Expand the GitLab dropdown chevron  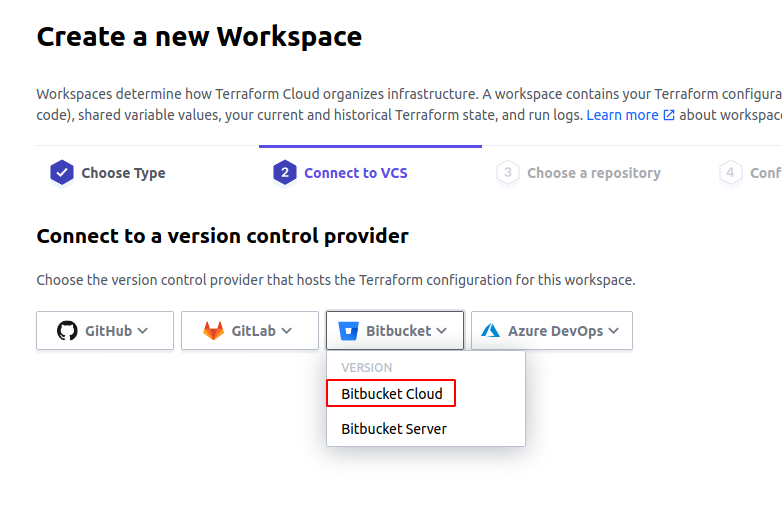point(286,331)
